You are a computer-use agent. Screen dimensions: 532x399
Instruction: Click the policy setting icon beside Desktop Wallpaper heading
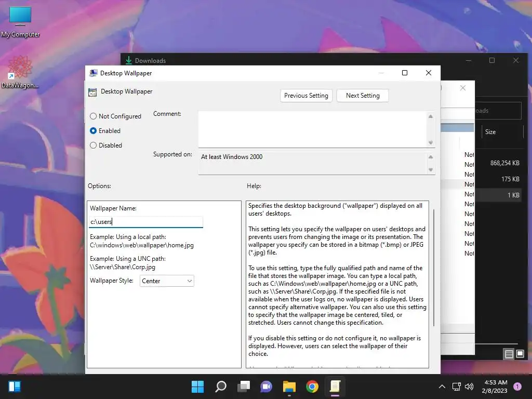(x=92, y=92)
